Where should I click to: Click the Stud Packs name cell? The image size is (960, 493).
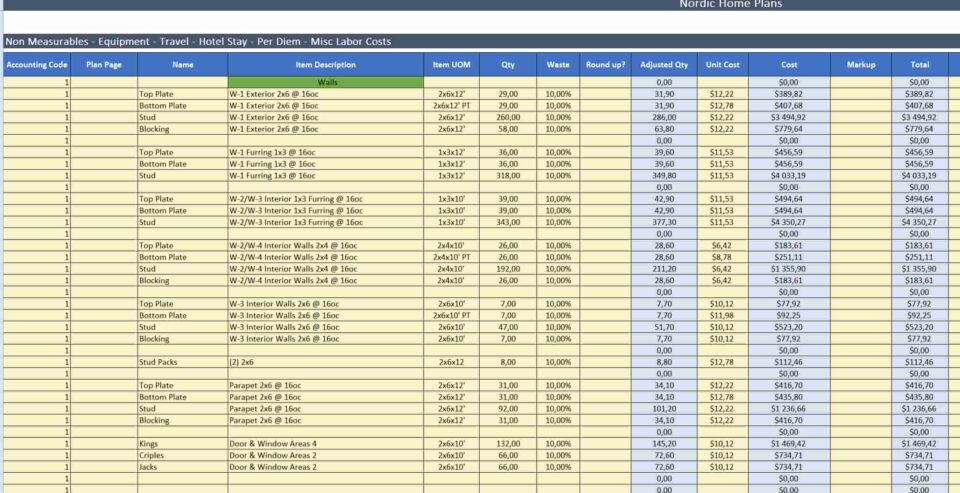182,363
